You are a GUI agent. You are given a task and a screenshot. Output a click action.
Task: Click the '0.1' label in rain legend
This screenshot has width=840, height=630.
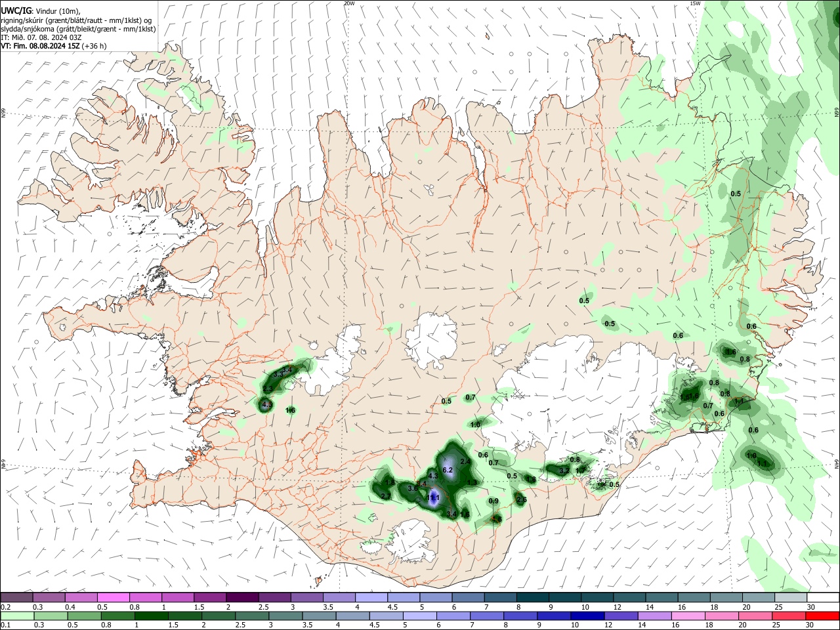[x=6, y=625]
